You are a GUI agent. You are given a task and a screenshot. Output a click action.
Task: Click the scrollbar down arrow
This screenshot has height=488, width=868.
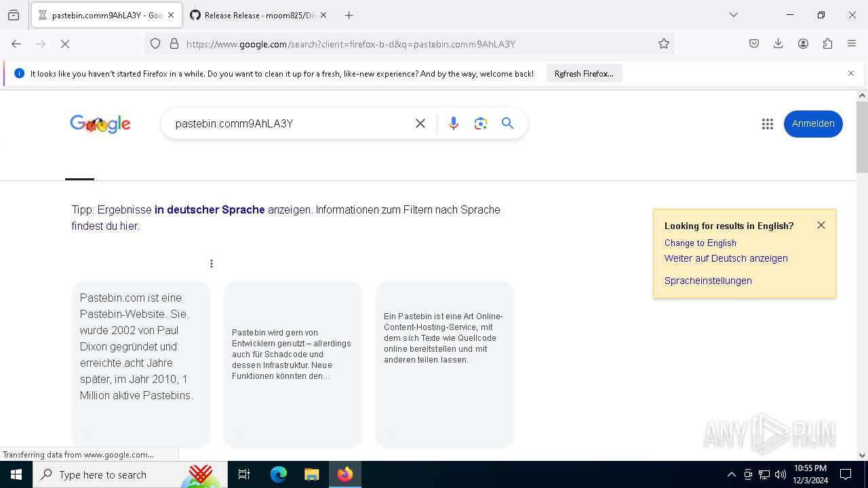(x=862, y=455)
